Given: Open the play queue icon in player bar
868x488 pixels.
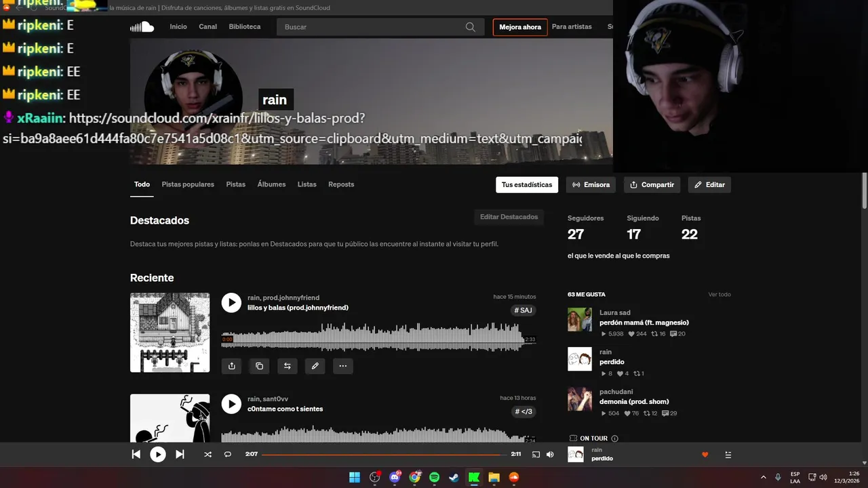Looking at the screenshot, I should tap(728, 455).
